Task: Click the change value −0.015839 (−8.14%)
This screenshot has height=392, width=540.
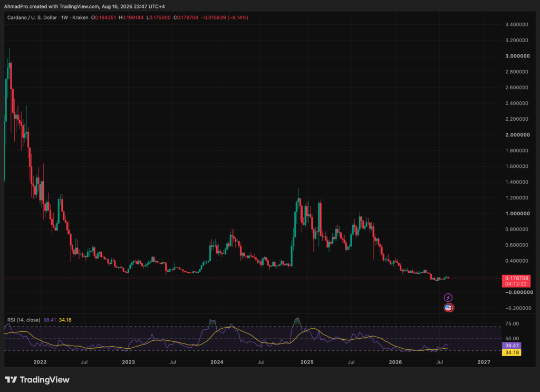Action: [x=225, y=17]
